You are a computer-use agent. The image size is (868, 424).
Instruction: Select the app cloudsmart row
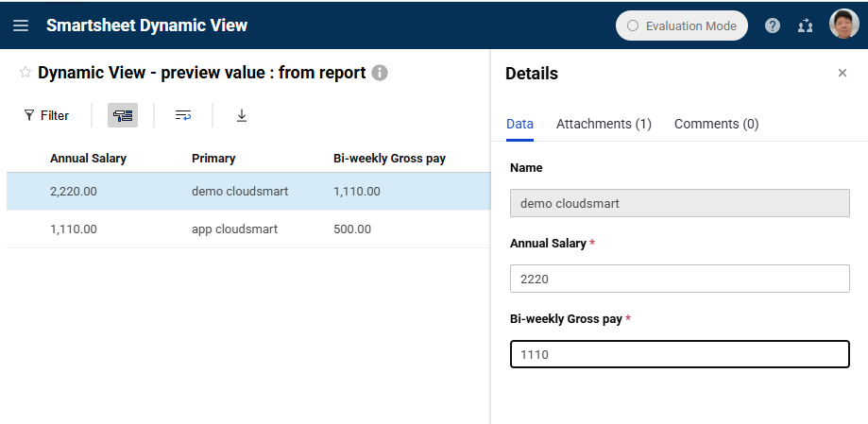(x=248, y=229)
